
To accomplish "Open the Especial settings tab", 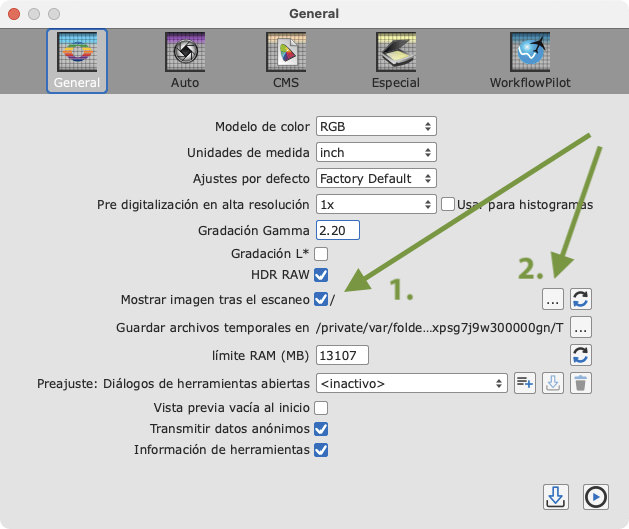I will 396,60.
